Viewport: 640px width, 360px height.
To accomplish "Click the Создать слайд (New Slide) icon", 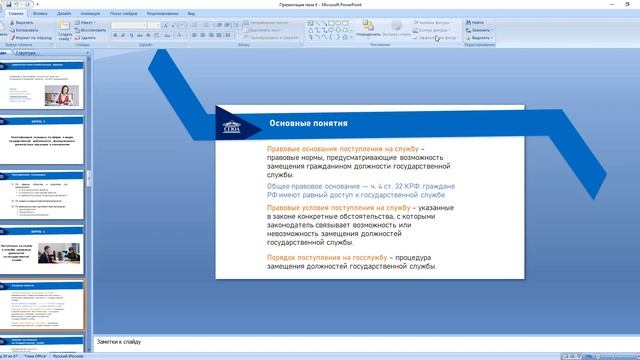I will click(x=64, y=26).
